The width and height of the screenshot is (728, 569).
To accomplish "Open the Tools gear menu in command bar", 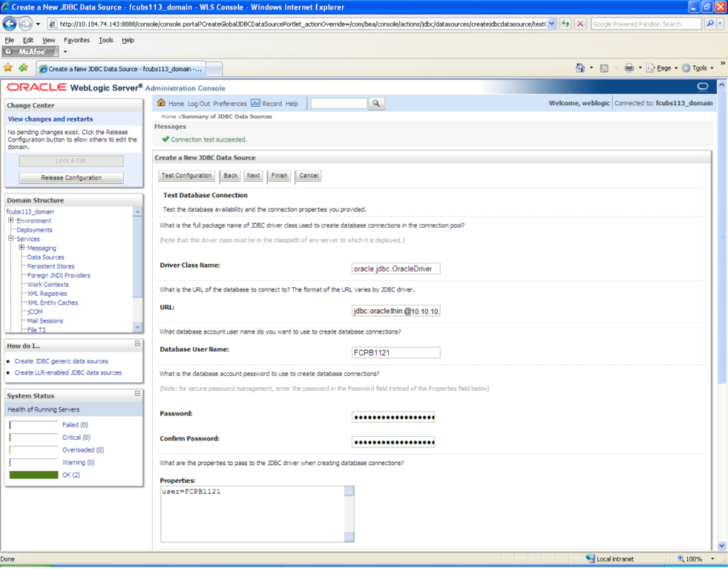I will [698, 68].
